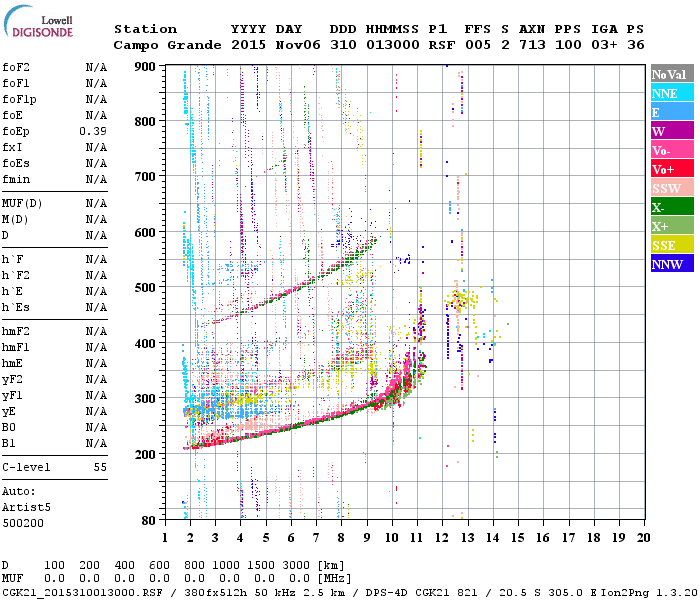Select the Vo+ red legend swatch
700x600 pixels.
(672, 169)
